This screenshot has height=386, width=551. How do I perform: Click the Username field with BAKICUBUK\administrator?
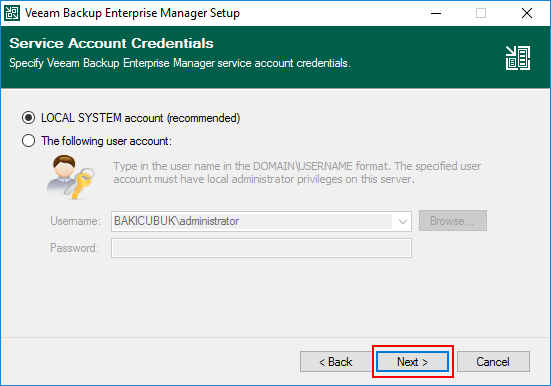pos(261,221)
